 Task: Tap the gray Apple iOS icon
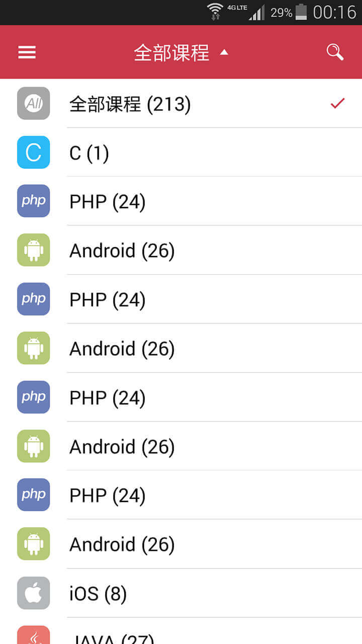(x=34, y=593)
